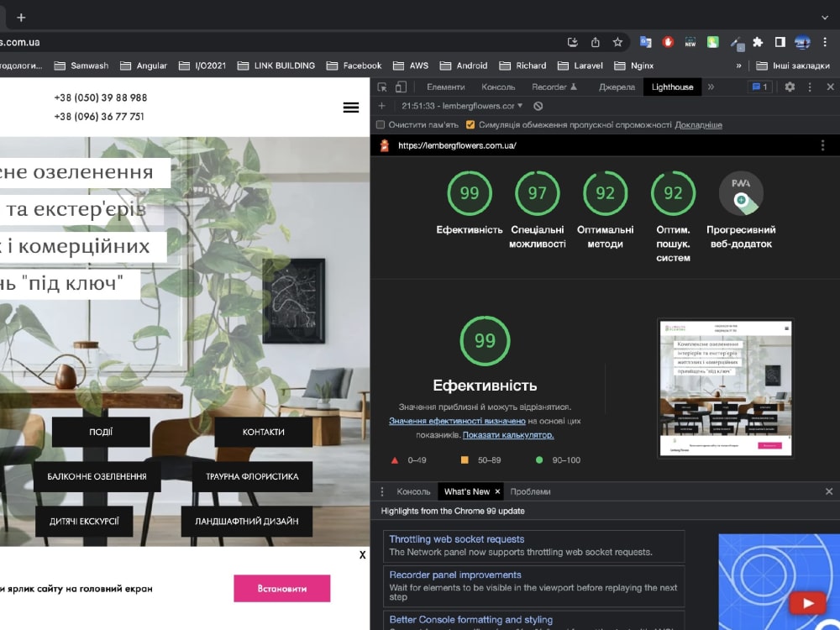Viewport: 840px width, 630px height.
Task: Dismiss the install banner with X
Action: (363, 555)
